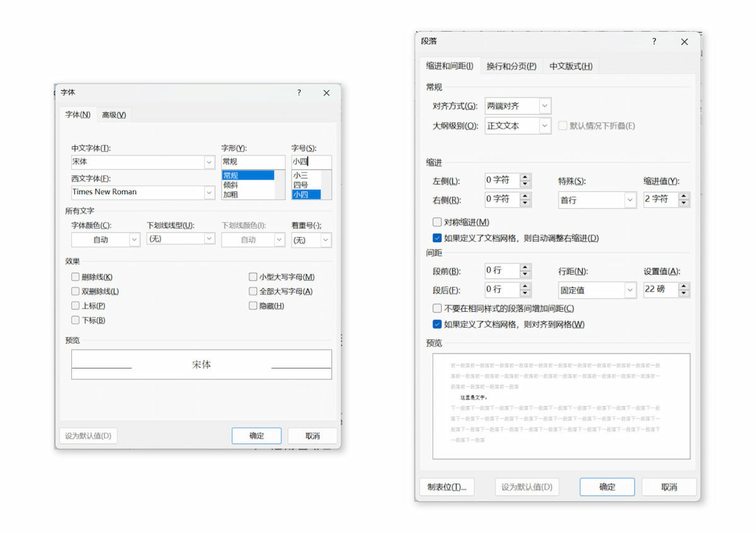This screenshot has width=756, height=533.
Task: Open 中文字体 dropdown list
Action: coord(209,163)
